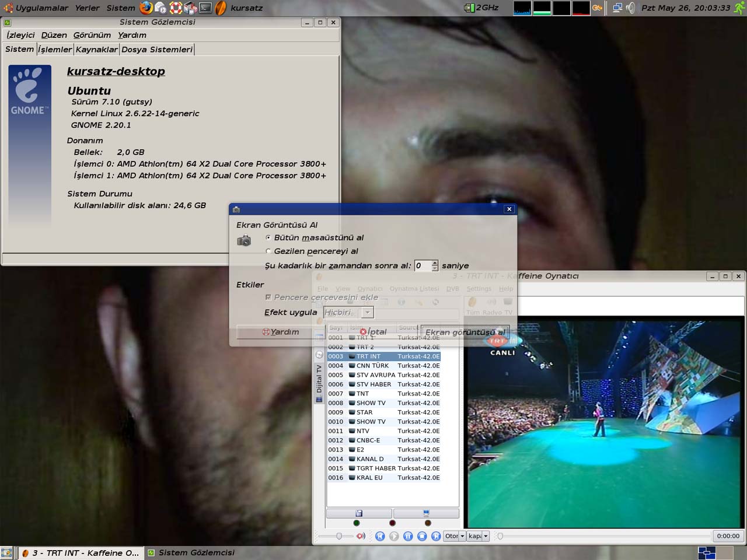This screenshot has height=560, width=747.
Task: Switch to the 'Kaynaklar' tab
Action: coord(96,50)
